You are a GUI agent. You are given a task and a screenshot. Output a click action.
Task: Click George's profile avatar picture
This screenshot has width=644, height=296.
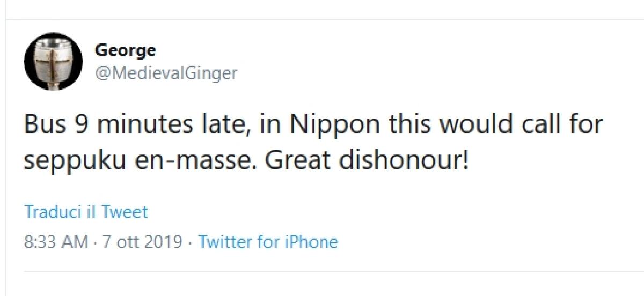point(53,61)
